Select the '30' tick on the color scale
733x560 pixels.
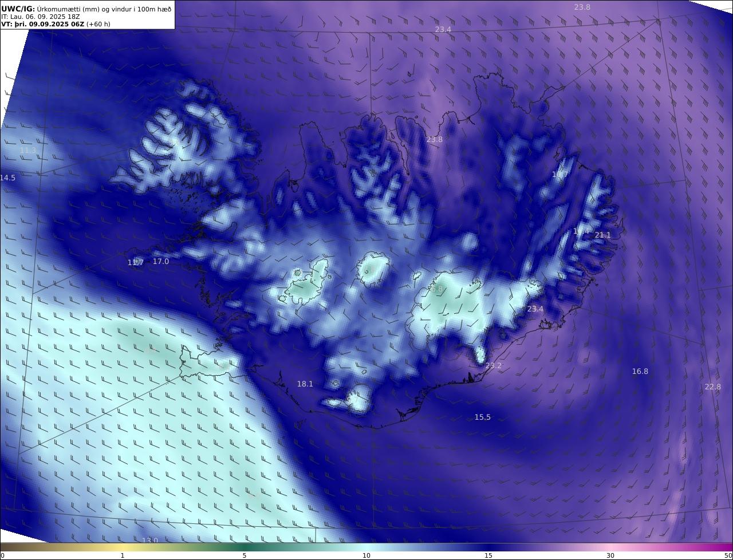click(x=610, y=555)
